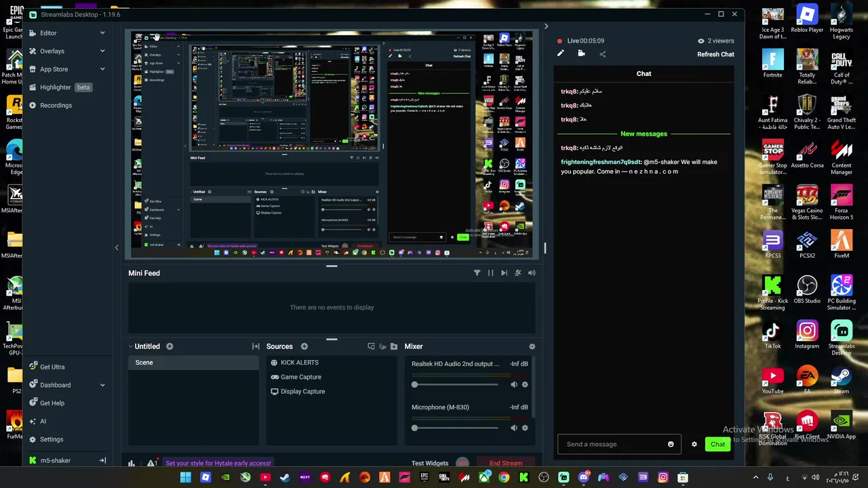This screenshot has height=488, width=868.
Task: Adjust the Microphone (M-830) volume slider
Action: click(456, 428)
